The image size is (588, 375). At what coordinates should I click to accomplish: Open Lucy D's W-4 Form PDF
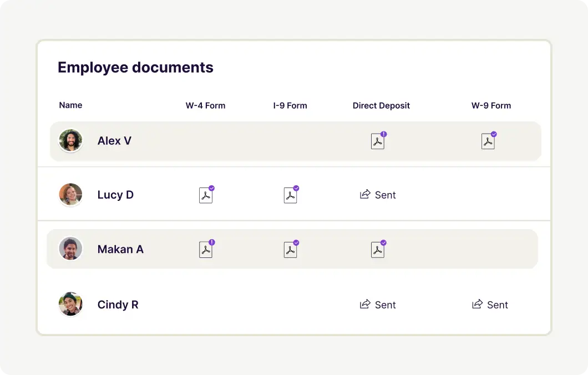tap(206, 195)
